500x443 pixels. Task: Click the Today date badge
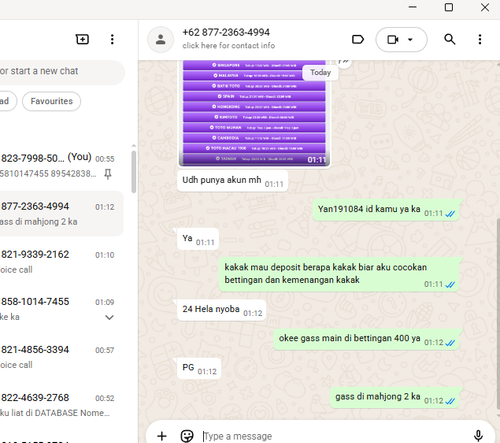click(x=320, y=73)
